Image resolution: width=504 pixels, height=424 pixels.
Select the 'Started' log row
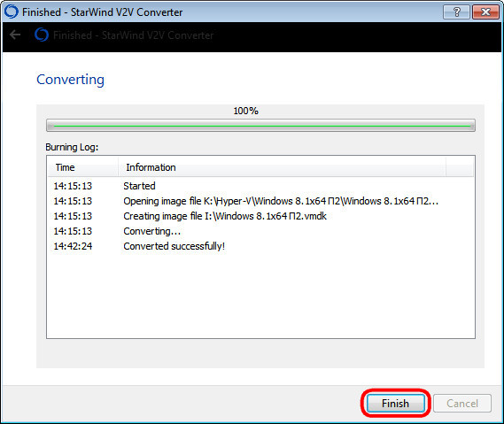coord(260,186)
